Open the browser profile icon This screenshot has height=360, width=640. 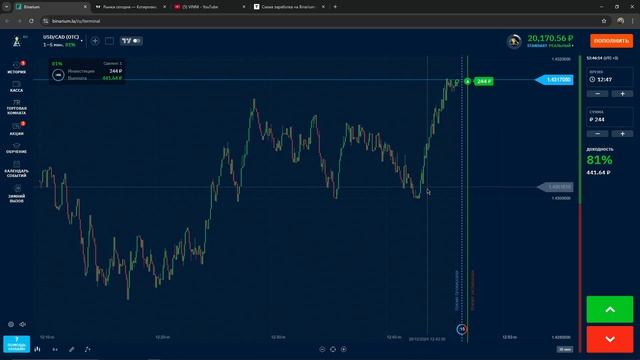coord(620,21)
